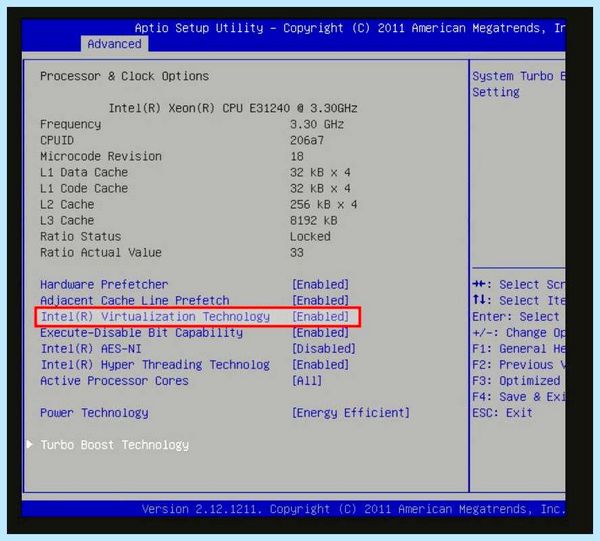The height and width of the screenshot is (541, 600).
Task: Open the Advanced tab
Action: pyautogui.click(x=114, y=44)
